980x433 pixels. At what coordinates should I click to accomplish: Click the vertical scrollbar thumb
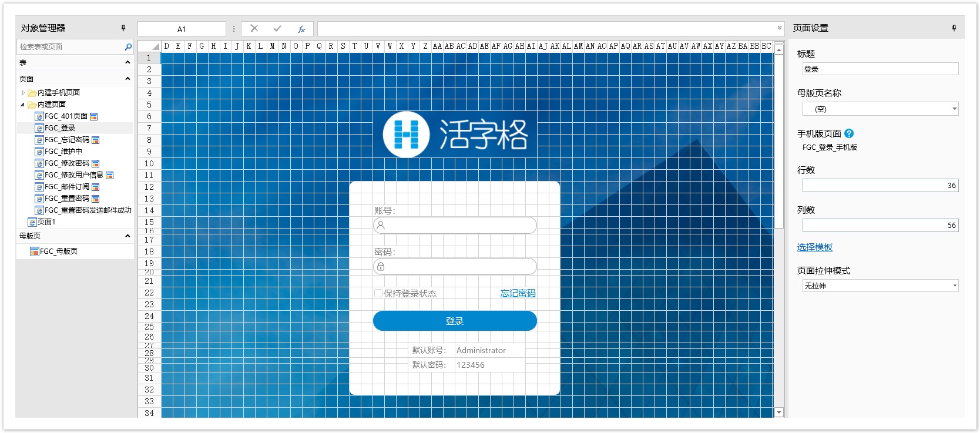click(x=779, y=142)
